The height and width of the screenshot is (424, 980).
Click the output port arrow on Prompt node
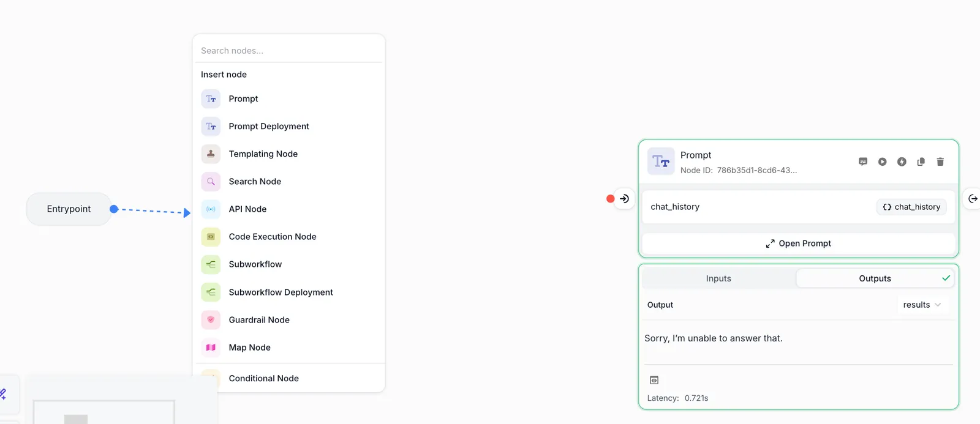973,198
